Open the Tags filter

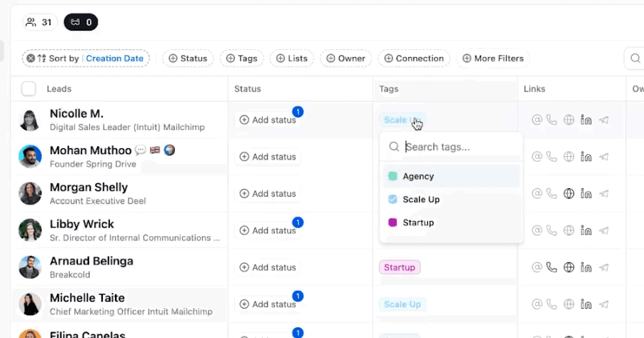click(x=241, y=58)
